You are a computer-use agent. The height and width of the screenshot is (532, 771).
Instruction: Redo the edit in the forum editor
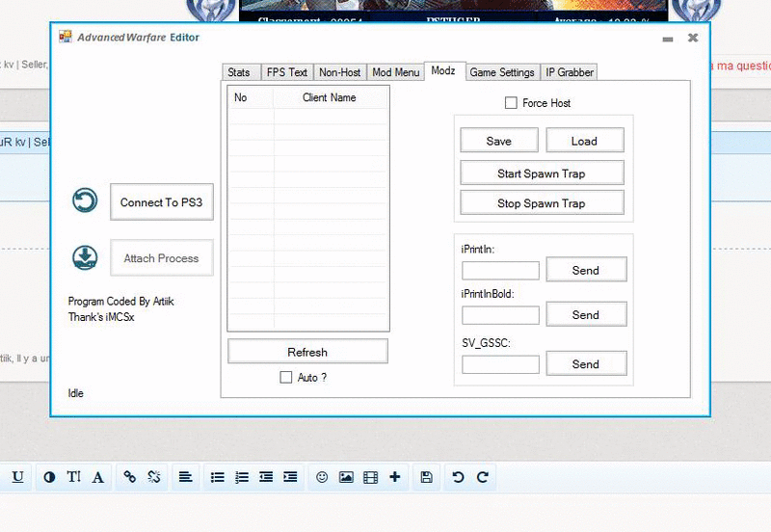point(483,477)
